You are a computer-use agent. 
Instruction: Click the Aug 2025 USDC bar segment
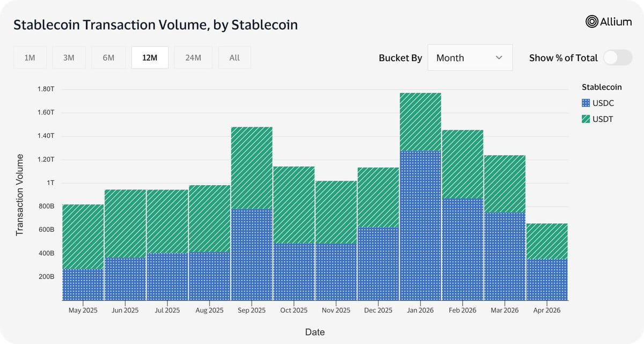[x=209, y=276]
